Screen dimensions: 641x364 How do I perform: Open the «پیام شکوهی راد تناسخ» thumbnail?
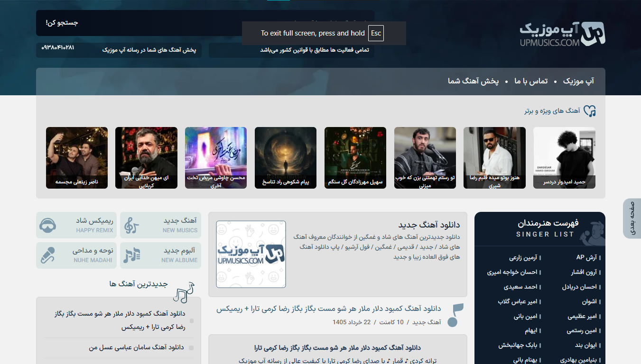(x=286, y=158)
